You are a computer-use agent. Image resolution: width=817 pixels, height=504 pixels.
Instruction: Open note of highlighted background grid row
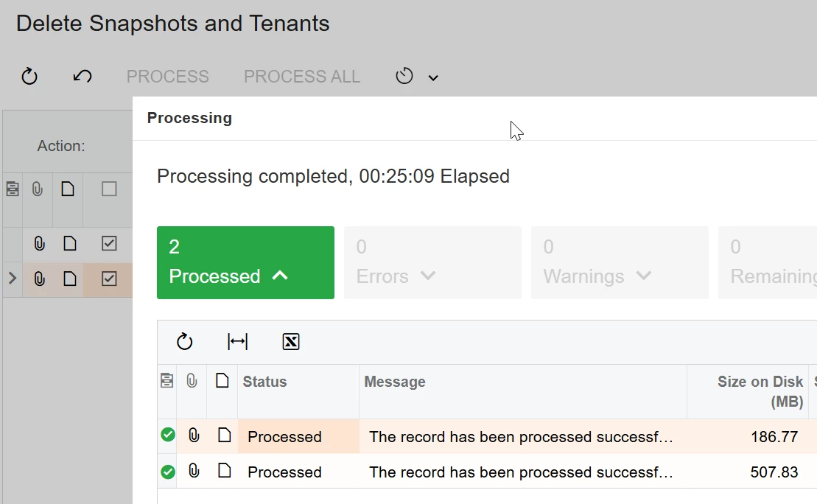coord(70,279)
